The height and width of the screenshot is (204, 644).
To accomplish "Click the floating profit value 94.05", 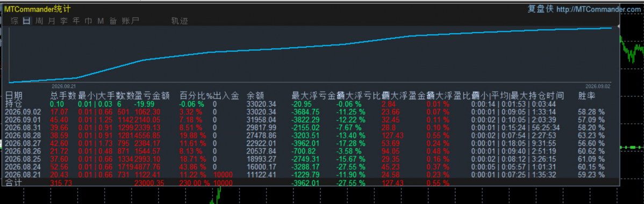I will point(391,151).
